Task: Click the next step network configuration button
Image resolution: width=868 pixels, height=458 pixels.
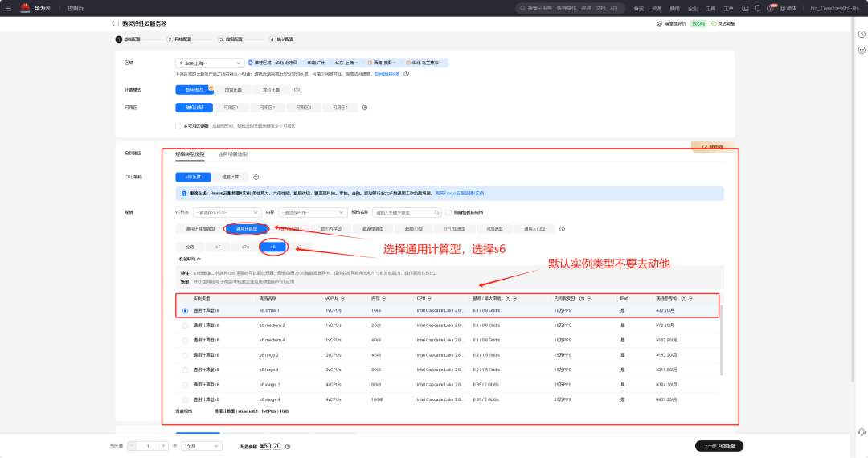Action: [x=719, y=446]
